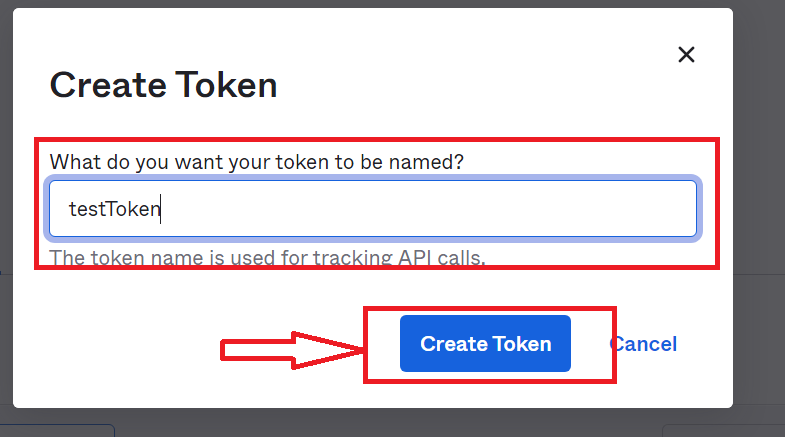Select the text box under the naming question
The height and width of the screenshot is (437, 785).
click(372, 209)
